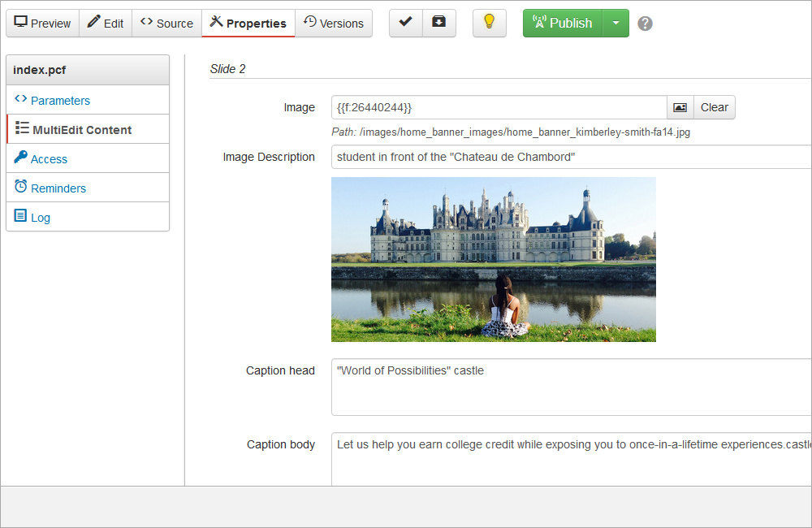Click the Caption head text area
The image size is (812, 528).
[571, 387]
